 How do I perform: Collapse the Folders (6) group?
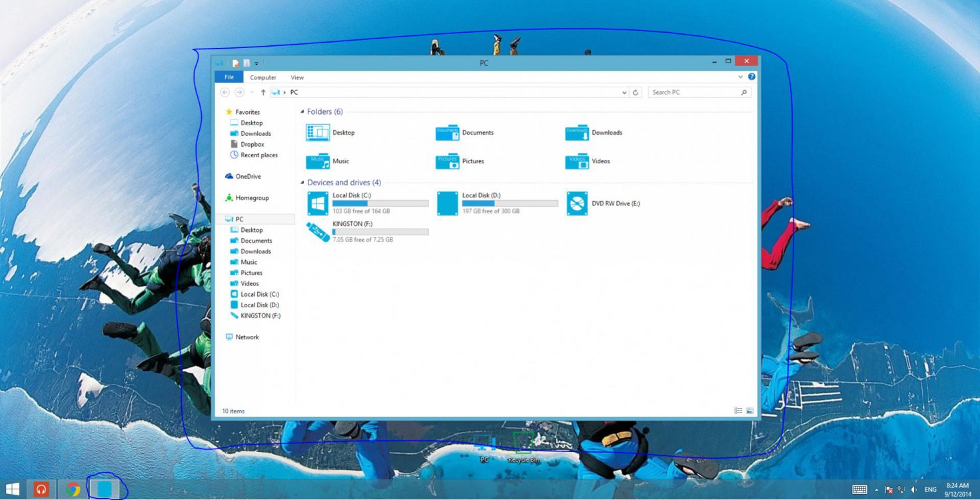(x=302, y=112)
